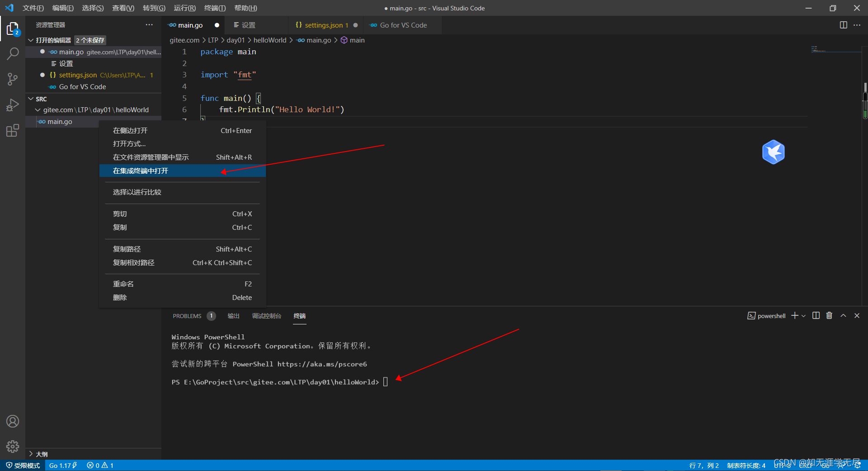The height and width of the screenshot is (471, 868).
Task: Choose Open in Integrated Terminal entry
Action: click(182, 171)
